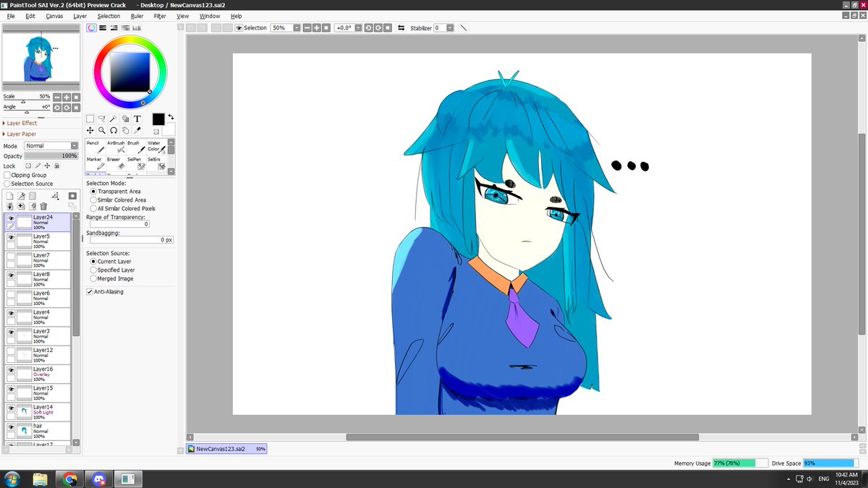The width and height of the screenshot is (868, 488).
Task: Swap foreground and background colors
Action: [x=171, y=116]
